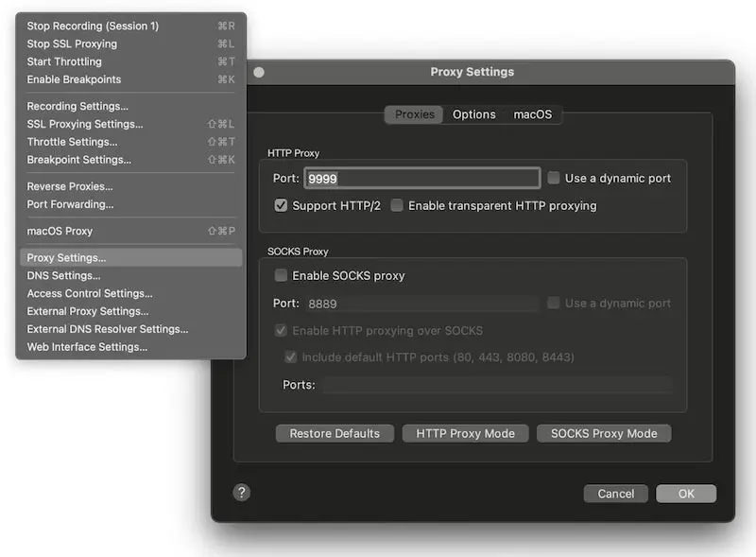
Task: Toggle the Support HTTP/2 checkbox
Action: 281,205
